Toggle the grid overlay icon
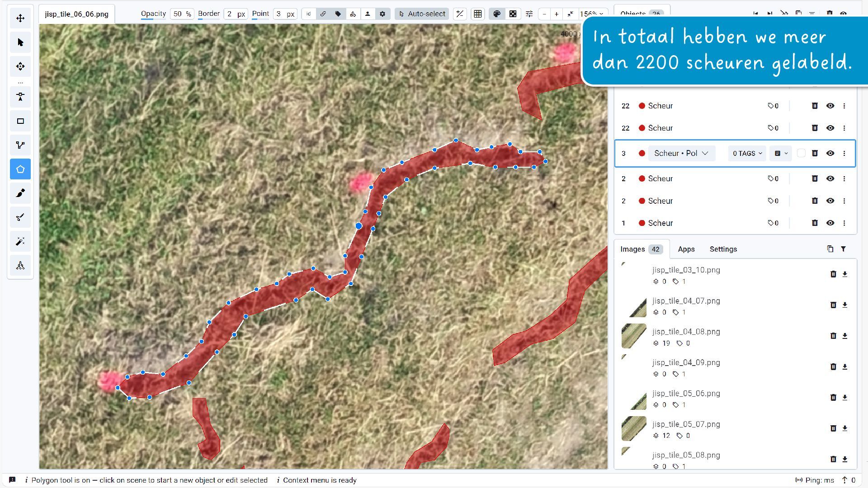The width and height of the screenshot is (868, 488). pyautogui.click(x=478, y=14)
